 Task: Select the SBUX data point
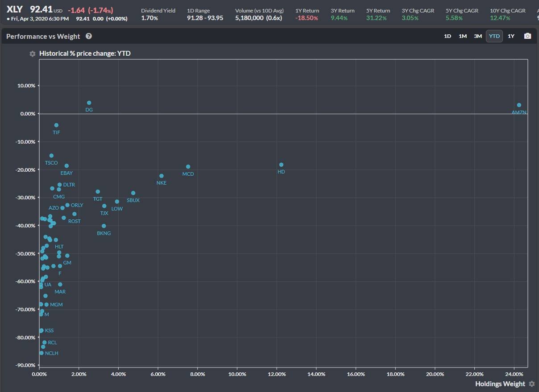point(133,193)
